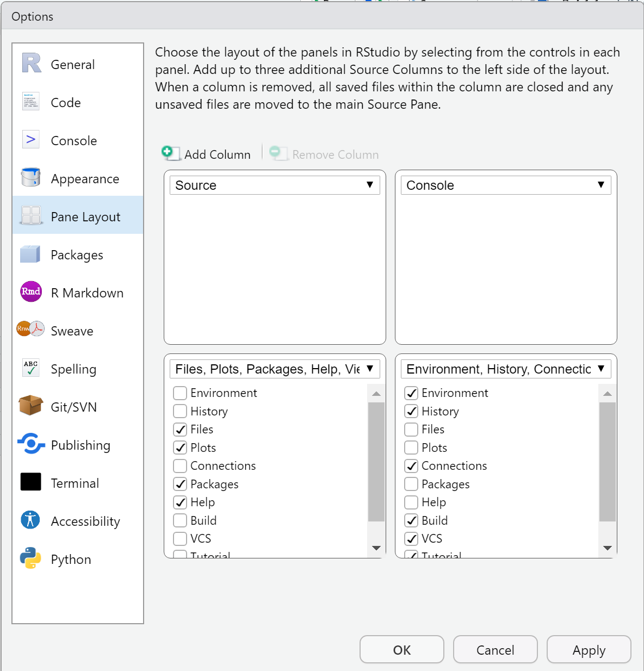
Task: Open Git/SVN box icon section
Action: click(x=31, y=406)
